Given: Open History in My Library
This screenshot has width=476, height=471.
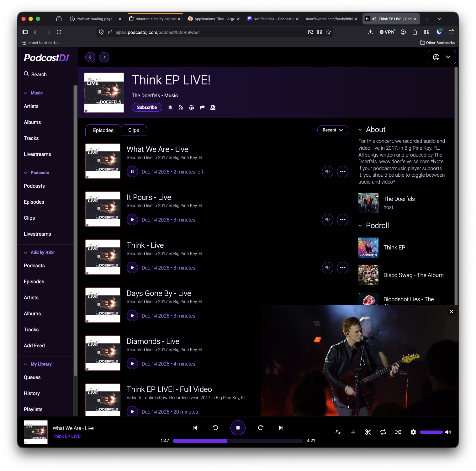Looking at the screenshot, I should pos(32,393).
